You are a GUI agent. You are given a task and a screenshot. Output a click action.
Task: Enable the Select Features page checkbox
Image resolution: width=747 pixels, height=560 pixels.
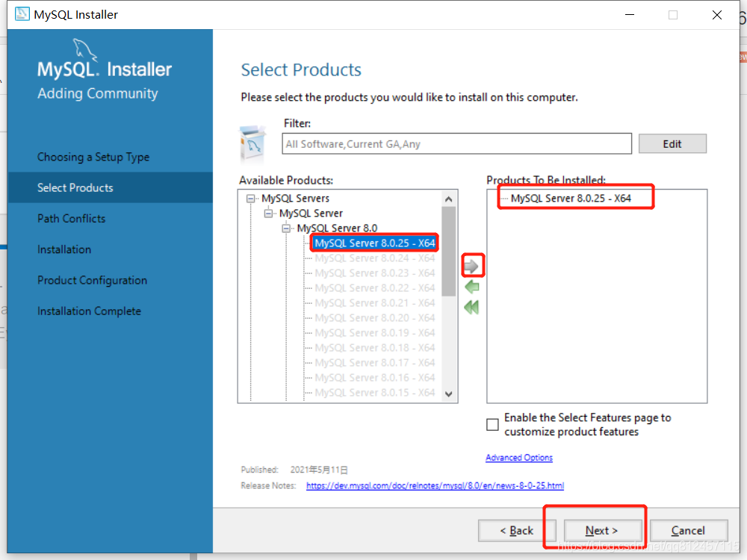coord(492,424)
